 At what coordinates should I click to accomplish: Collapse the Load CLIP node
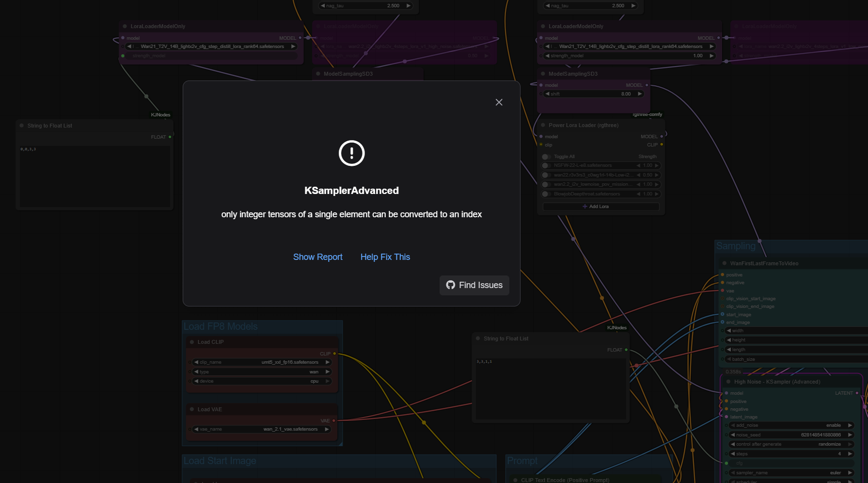tap(192, 342)
